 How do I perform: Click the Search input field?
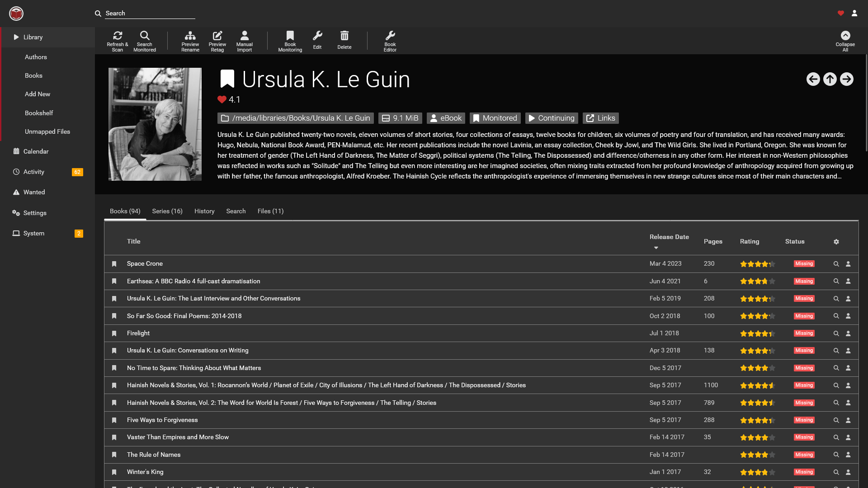pyautogui.click(x=150, y=13)
